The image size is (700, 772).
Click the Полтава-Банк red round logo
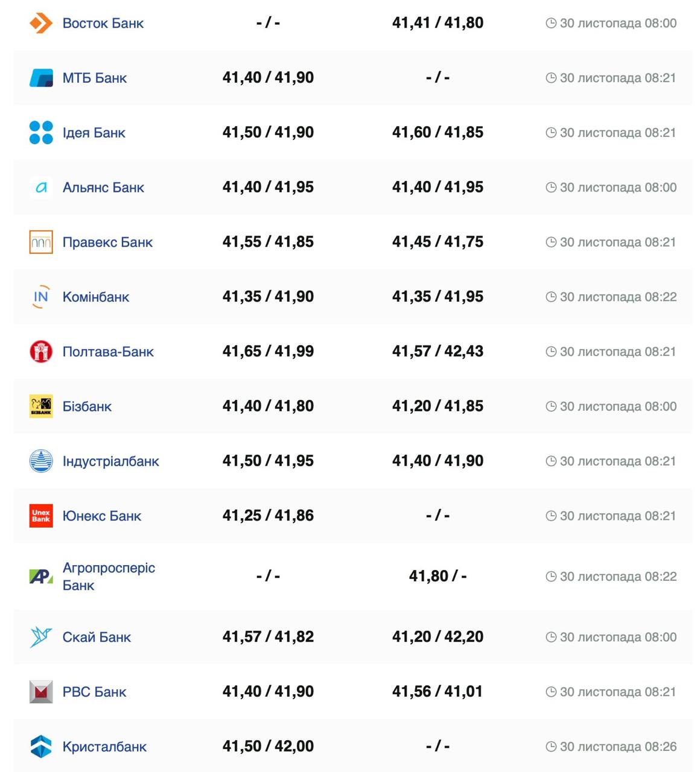(x=40, y=352)
